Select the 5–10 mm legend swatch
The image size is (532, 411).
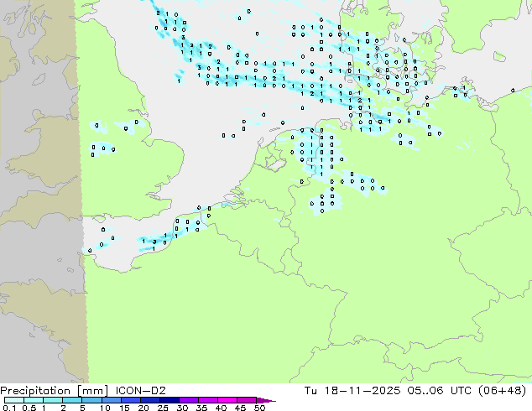pos(91,400)
